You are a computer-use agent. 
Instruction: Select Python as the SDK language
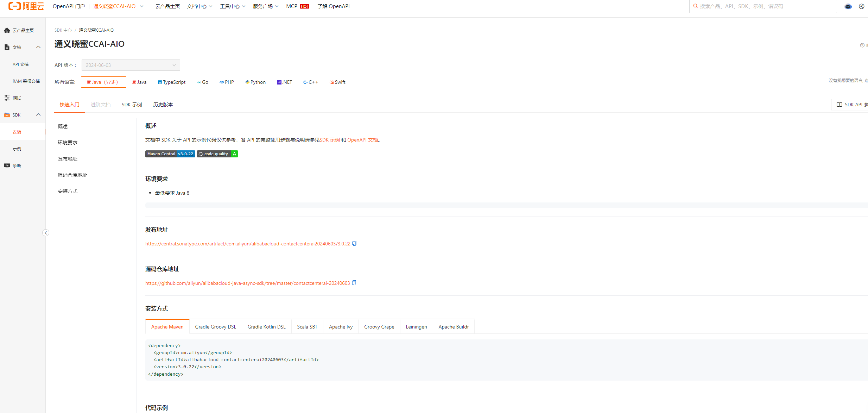[x=255, y=82]
